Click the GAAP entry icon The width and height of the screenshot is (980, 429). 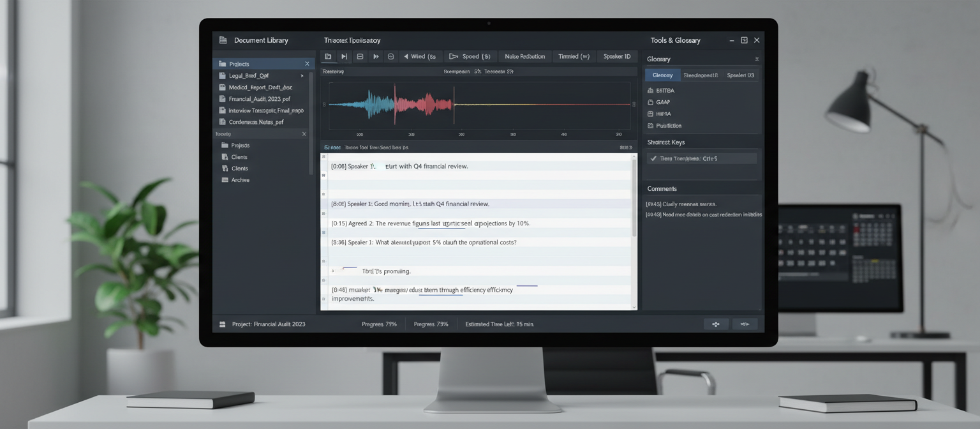coord(650,102)
